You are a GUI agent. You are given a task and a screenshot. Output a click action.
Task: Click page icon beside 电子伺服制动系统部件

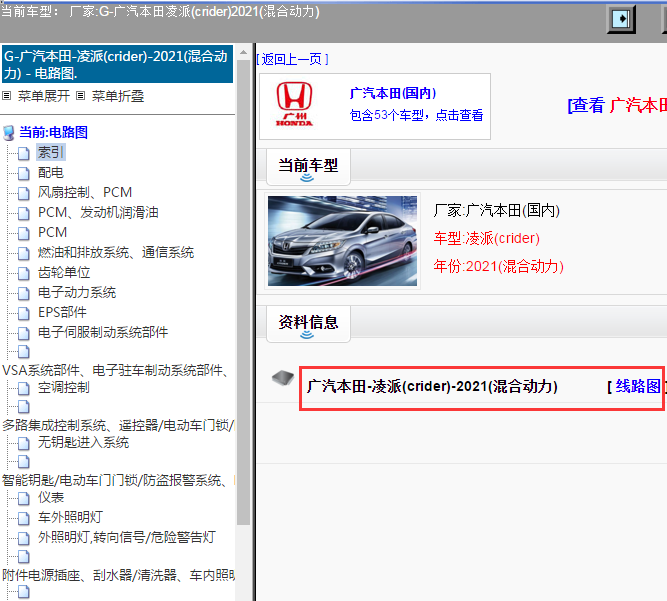[x=24, y=333]
